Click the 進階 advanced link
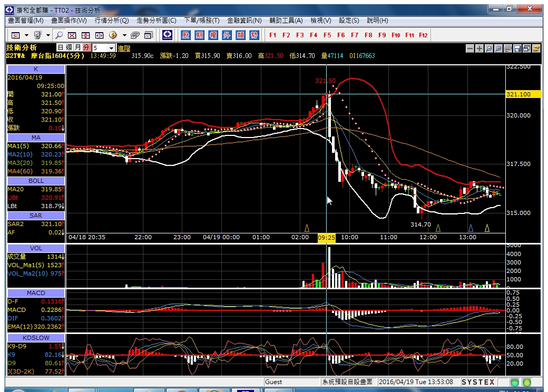This screenshot has width=548, height=392. point(124,48)
